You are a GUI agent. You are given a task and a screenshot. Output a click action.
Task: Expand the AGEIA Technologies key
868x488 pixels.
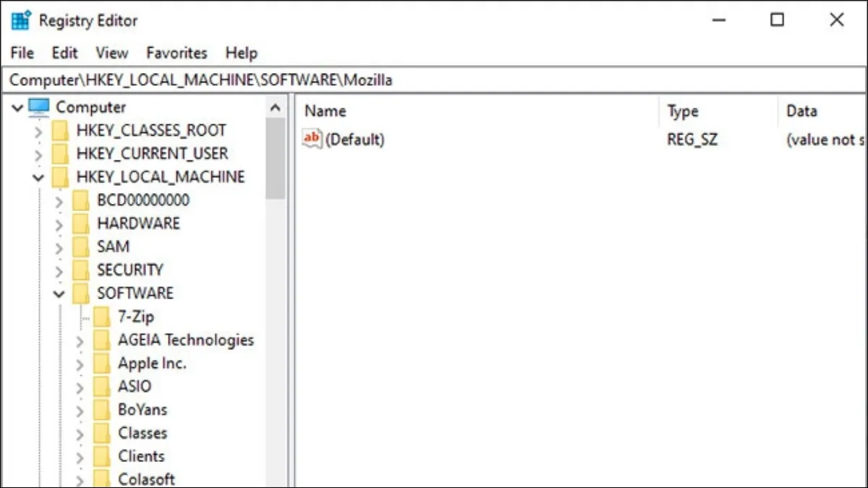pos(80,340)
